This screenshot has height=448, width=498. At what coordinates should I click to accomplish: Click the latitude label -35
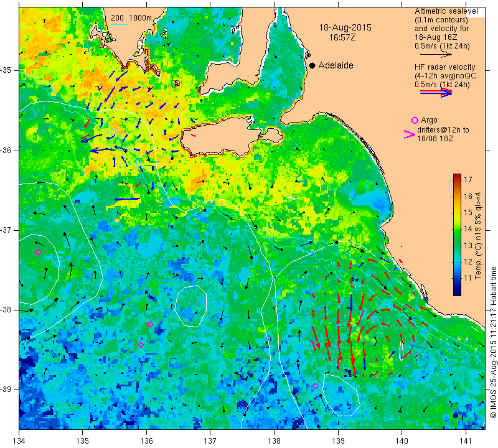pyautogui.click(x=6, y=70)
